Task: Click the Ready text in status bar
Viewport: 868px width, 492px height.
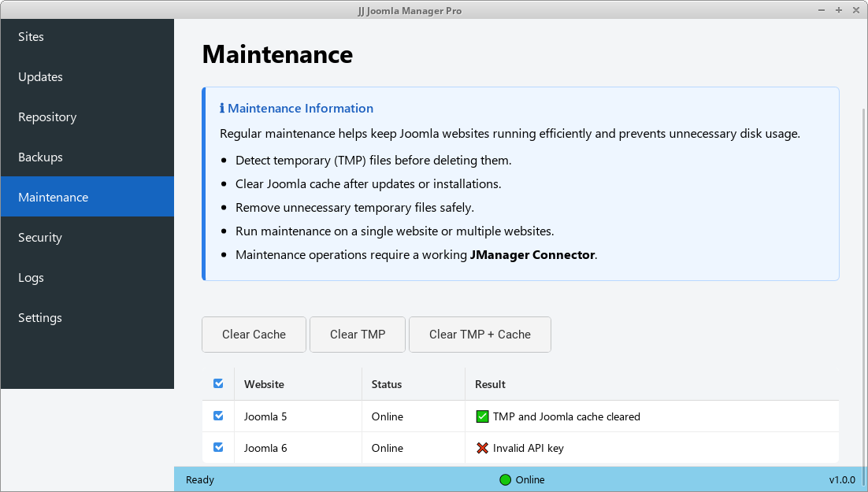Action: point(200,480)
